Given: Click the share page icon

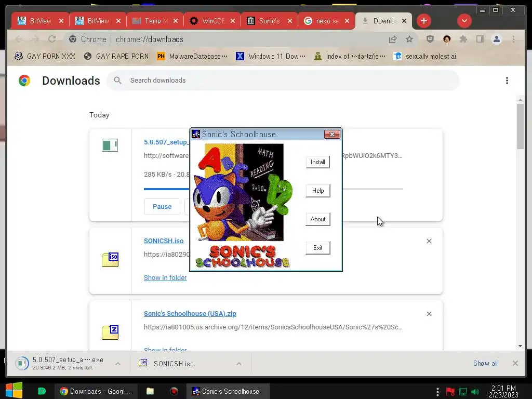Looking at the screenshot, I should point(393,39).
